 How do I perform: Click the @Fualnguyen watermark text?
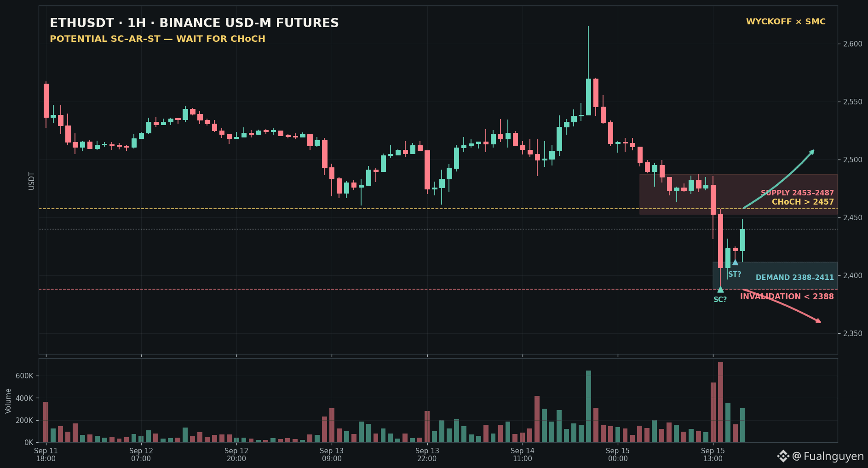pyautogui.click(x=828, y=456)
